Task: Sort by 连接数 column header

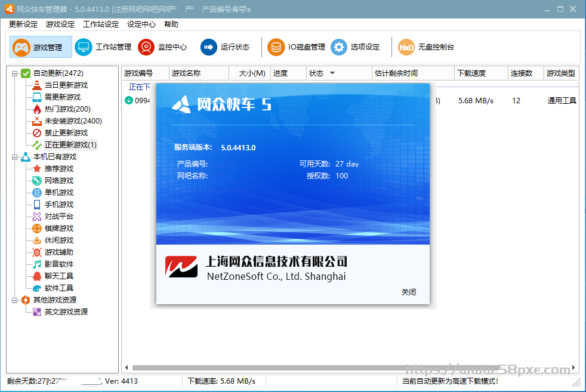Action: 526,73
